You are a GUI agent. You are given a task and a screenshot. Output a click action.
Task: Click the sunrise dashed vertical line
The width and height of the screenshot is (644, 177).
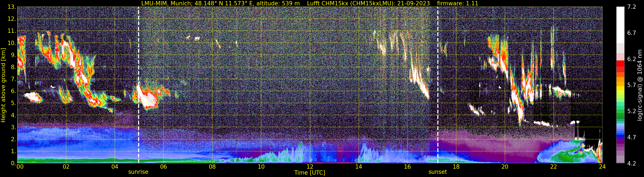139,85
